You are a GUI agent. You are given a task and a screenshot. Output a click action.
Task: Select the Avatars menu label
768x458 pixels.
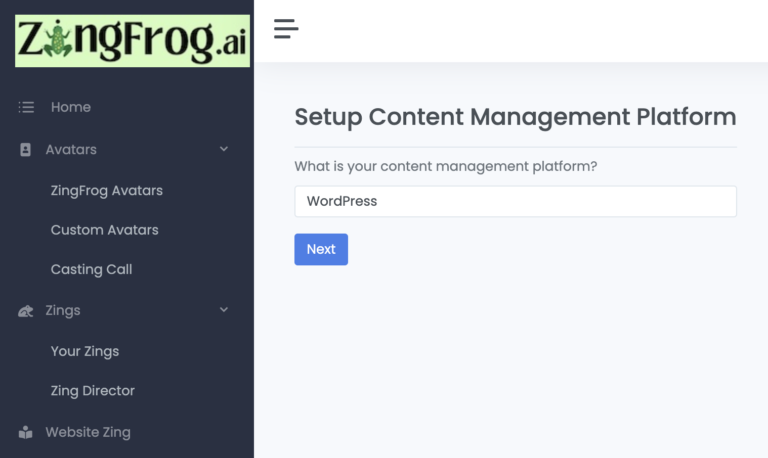pyautogui.click(x=71, y=150)
